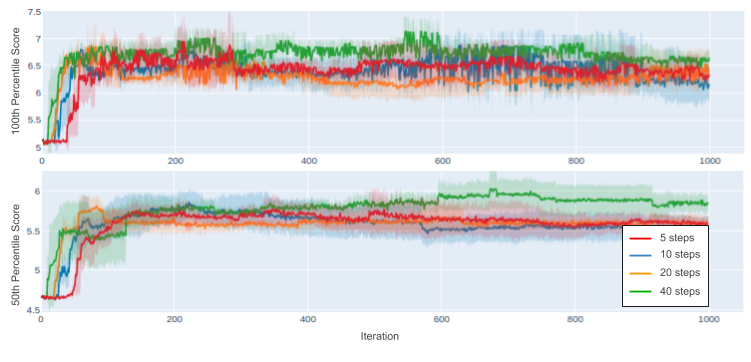Click the '4.5' tick label on bottom chart
The width and height of the screenshot is (751, 362).
pos(34,310)
